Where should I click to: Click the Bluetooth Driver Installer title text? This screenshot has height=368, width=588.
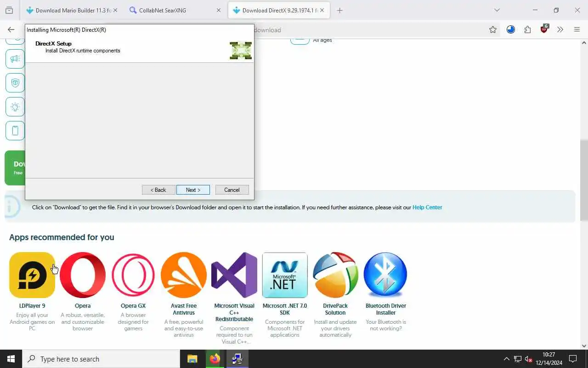pyautogui.click(x=386, y=309)
